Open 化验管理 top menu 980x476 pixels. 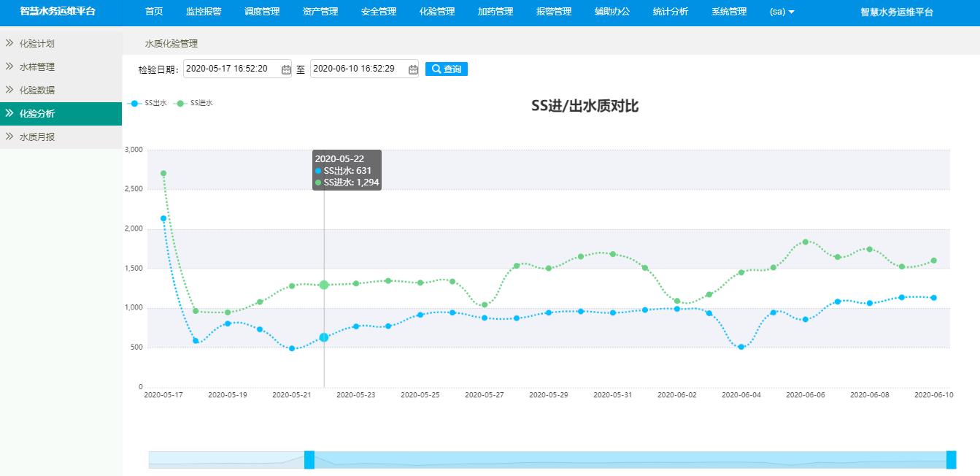(x=437, y=12)
